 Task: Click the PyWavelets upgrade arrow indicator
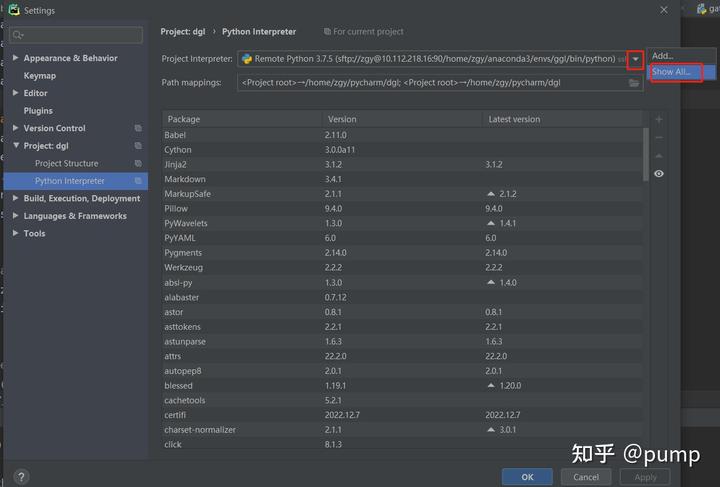491,223
